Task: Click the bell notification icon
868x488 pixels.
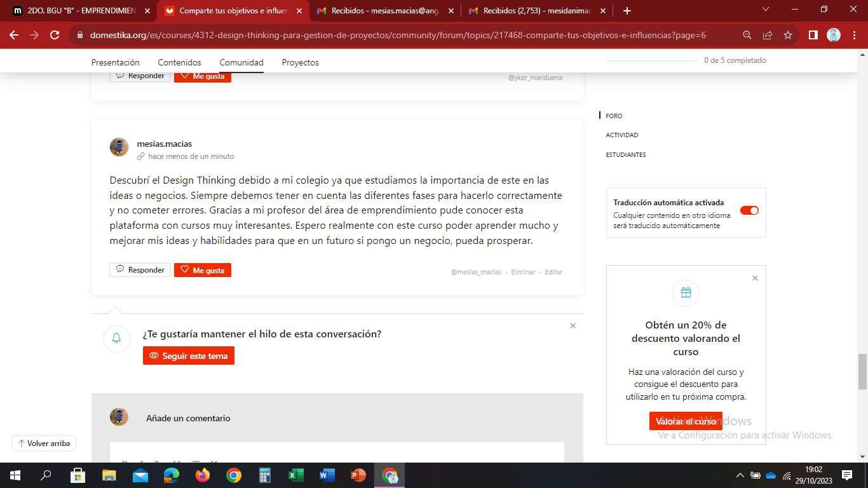Action: (116, 338)
